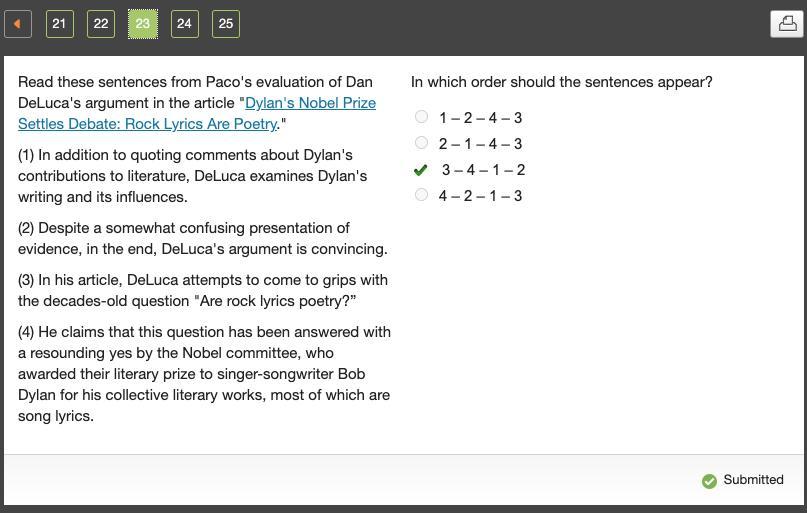Click sentence (3) about rock lyrics poetry

coord(202,290)
